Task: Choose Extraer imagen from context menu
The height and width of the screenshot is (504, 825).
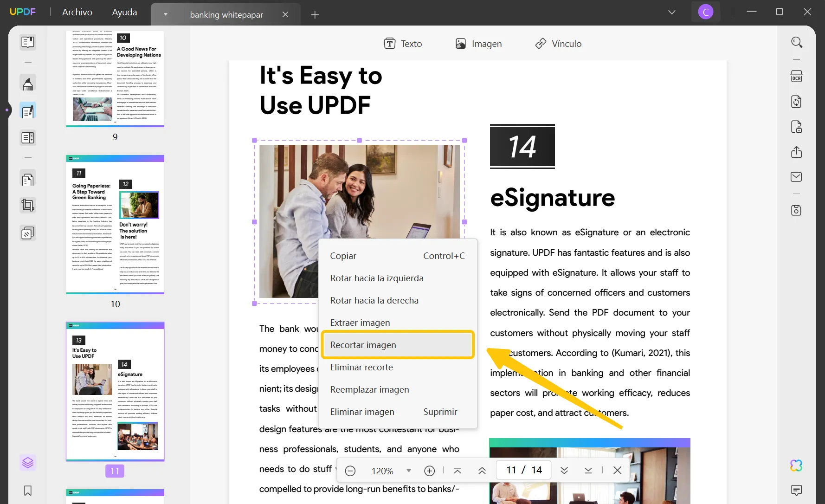Action: [398, 323]
